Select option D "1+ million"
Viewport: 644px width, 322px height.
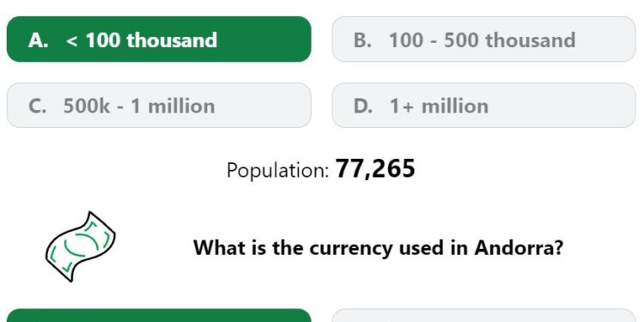click(x=483, y=106)
